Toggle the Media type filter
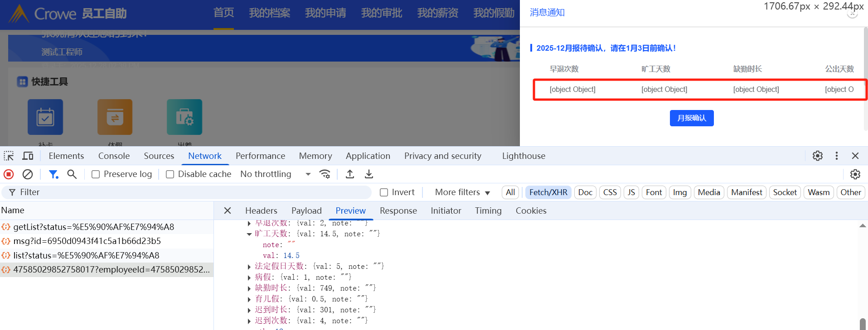This screenshot has height=330, width=868. pyautogui.click(x=709, y=192)
